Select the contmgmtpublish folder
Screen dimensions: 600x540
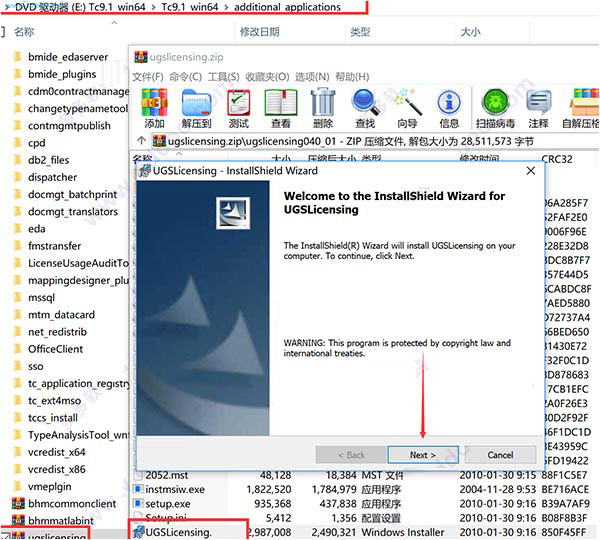(x=69, y=126)
